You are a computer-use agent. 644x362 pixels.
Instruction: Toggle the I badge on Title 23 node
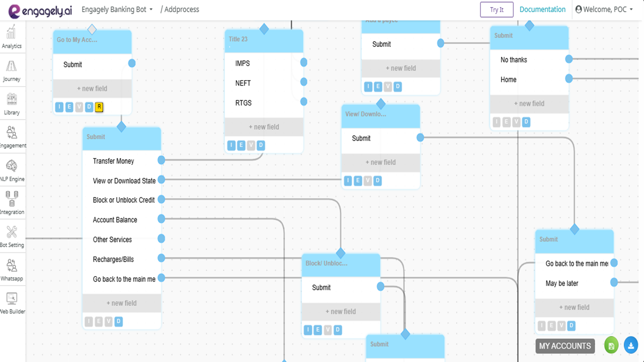tap(231, 145)
